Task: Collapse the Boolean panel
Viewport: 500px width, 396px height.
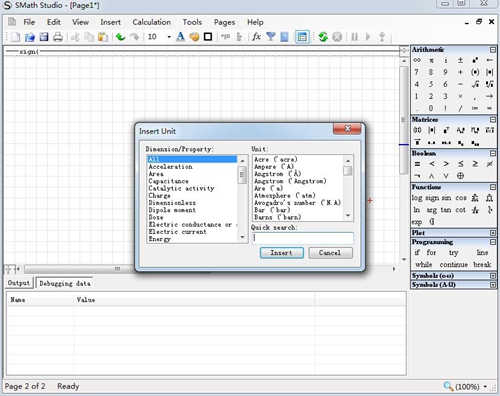Action: (x=493, y=153)
